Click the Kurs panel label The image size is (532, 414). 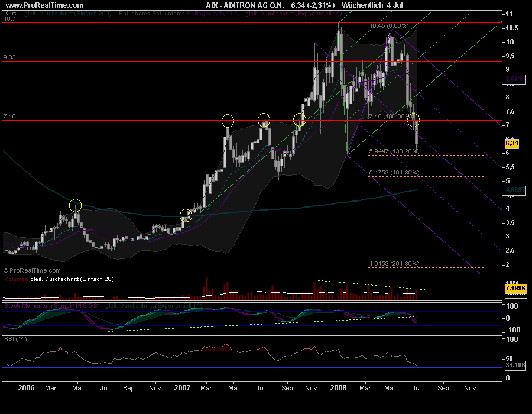tap(10, 14)
